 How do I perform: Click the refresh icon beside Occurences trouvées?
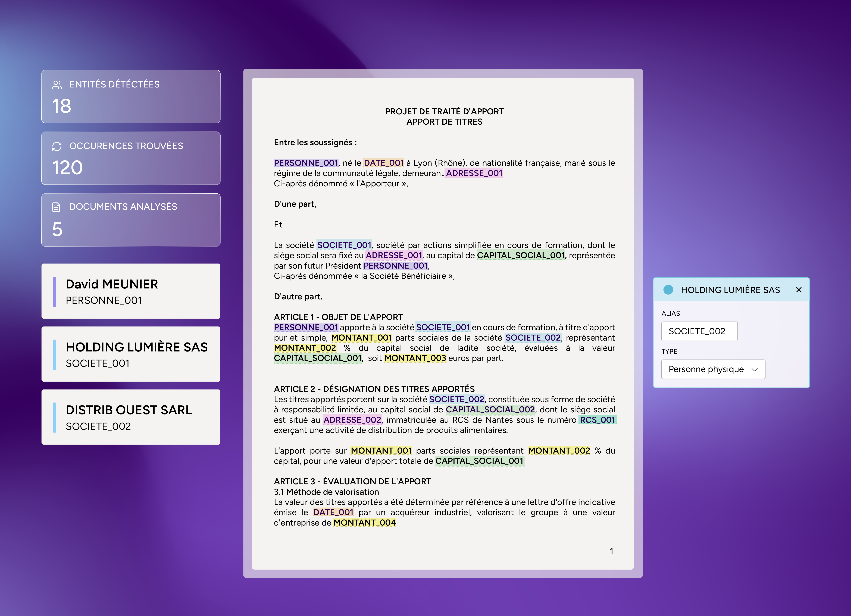coord(57,146)
